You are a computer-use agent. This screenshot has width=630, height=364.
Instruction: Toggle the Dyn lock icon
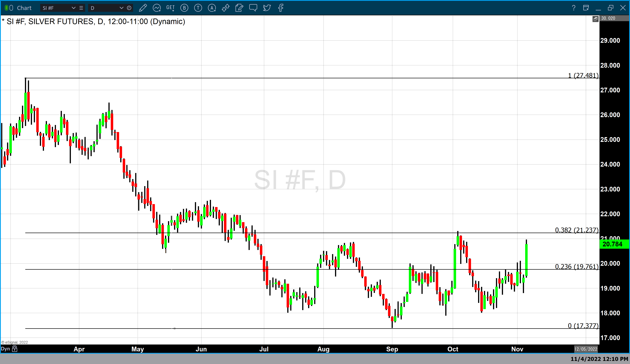click(15, 349)
